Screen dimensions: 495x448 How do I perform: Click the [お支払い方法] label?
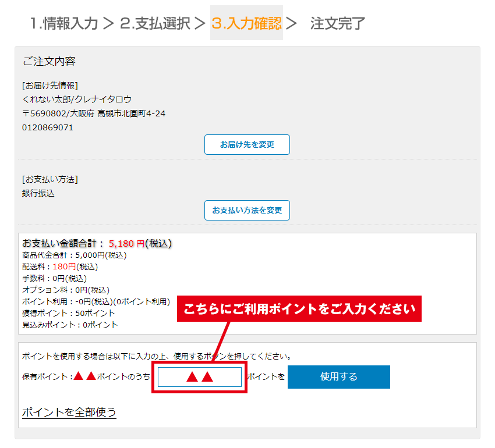coord(50,179)
